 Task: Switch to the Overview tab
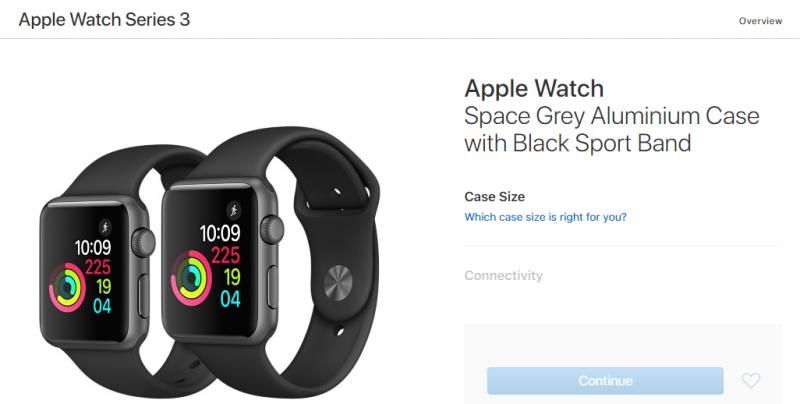click(760, 21)
